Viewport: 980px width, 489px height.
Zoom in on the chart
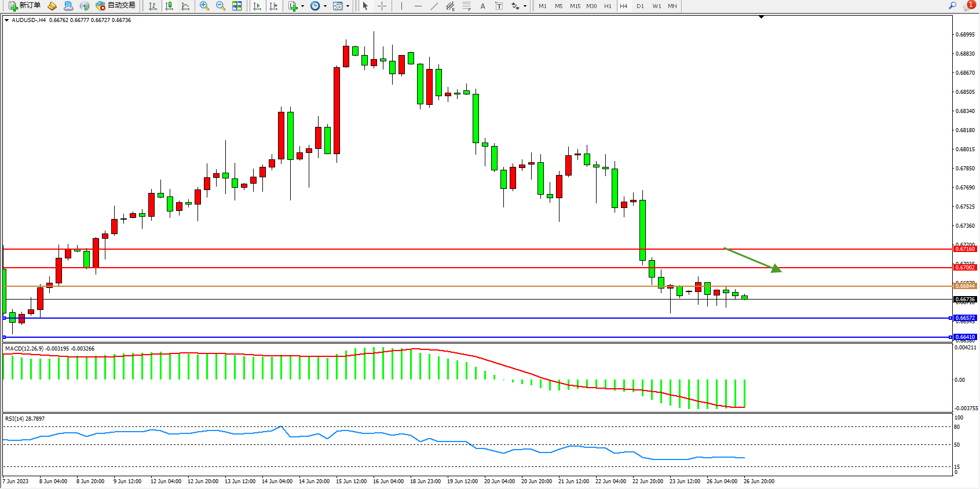click(204, 6)
